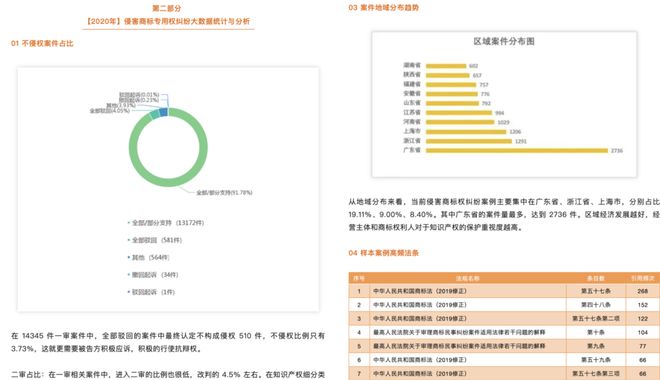Click the paragraph starting "在 14345 件一审案件中"
660x380 pixels.
(168, 342)
